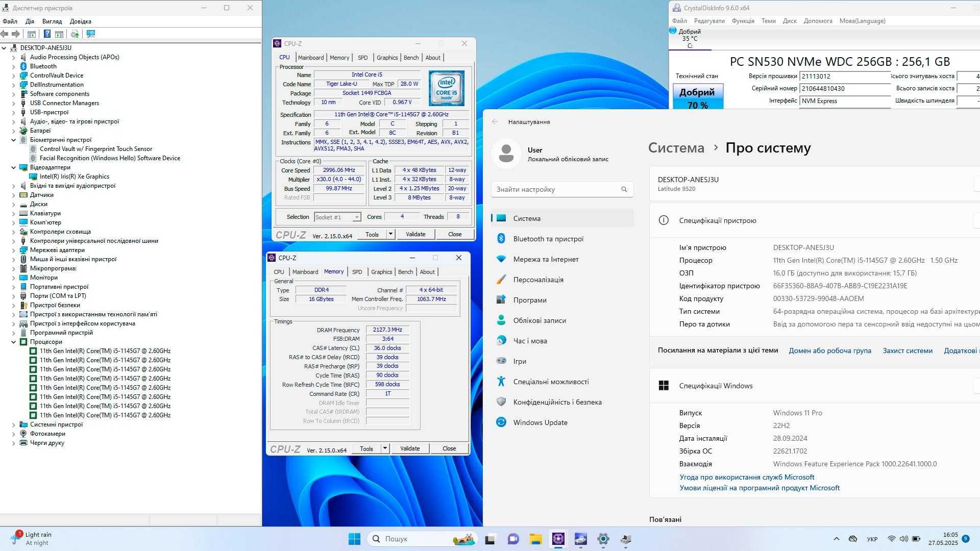This screenshot has width=980, height=551.
Task: Show hidden tray icons chevron
Action: coord(836,539)
